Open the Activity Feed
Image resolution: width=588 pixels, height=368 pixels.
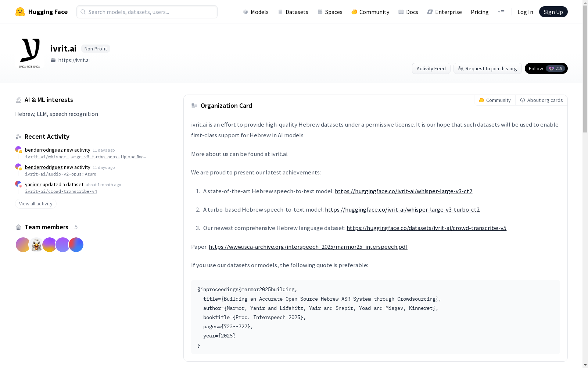click(431, 68)
